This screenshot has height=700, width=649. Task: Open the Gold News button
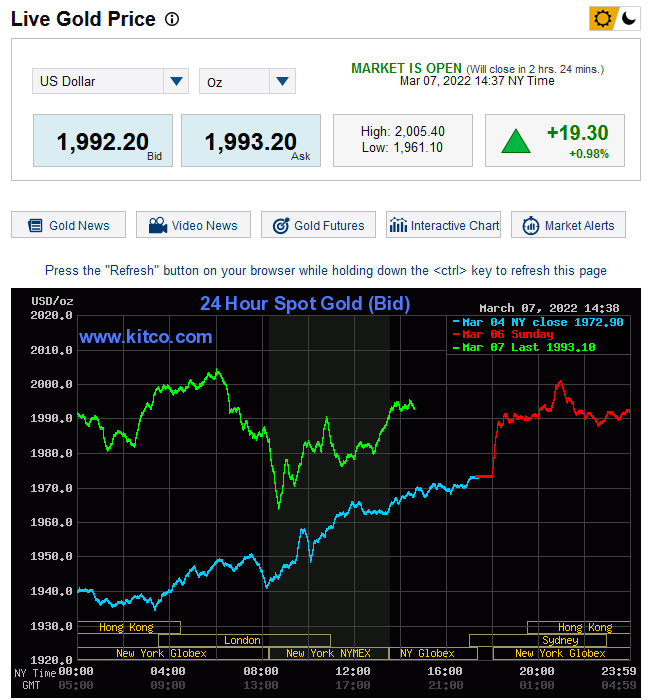click(68, 225)
